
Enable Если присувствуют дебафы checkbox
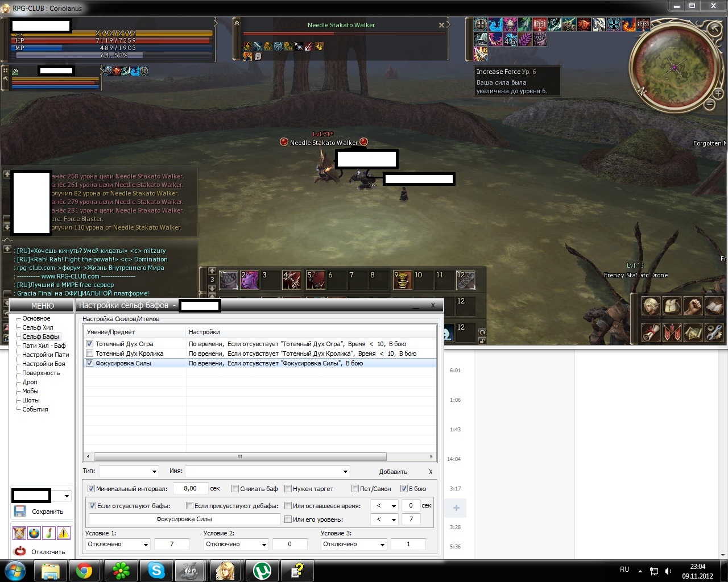[x=190, y=506]
